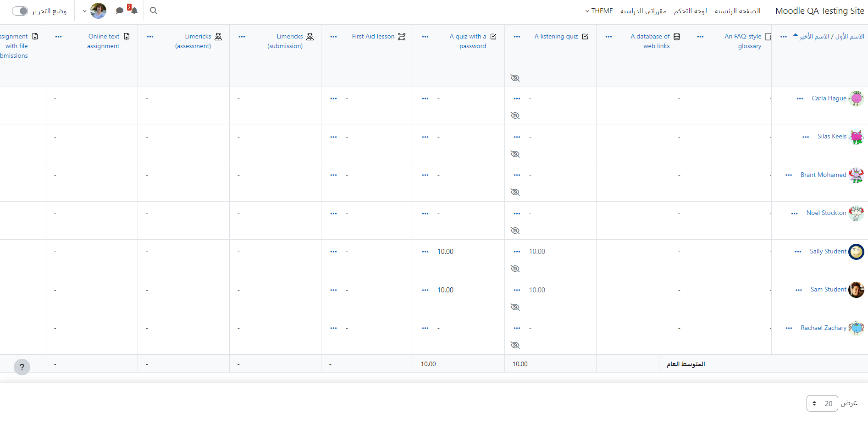
Task: Open user actions menu for Sam Student
Action: [x=799, y=290]
